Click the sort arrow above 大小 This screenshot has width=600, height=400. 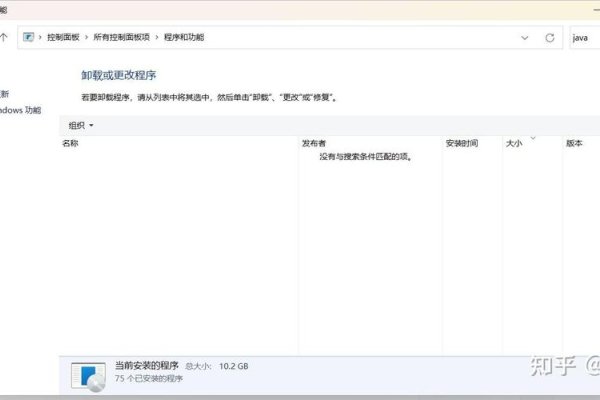click(533, 138)
